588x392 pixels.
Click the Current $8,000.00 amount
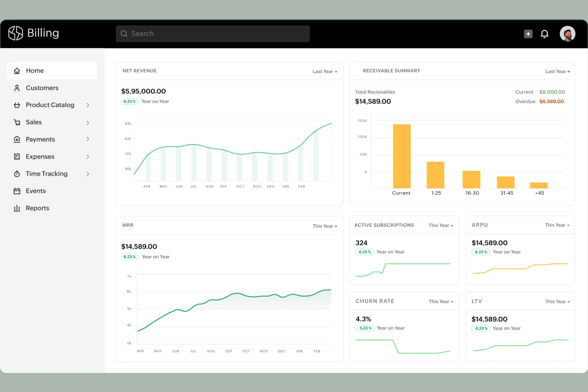[552, 92]
